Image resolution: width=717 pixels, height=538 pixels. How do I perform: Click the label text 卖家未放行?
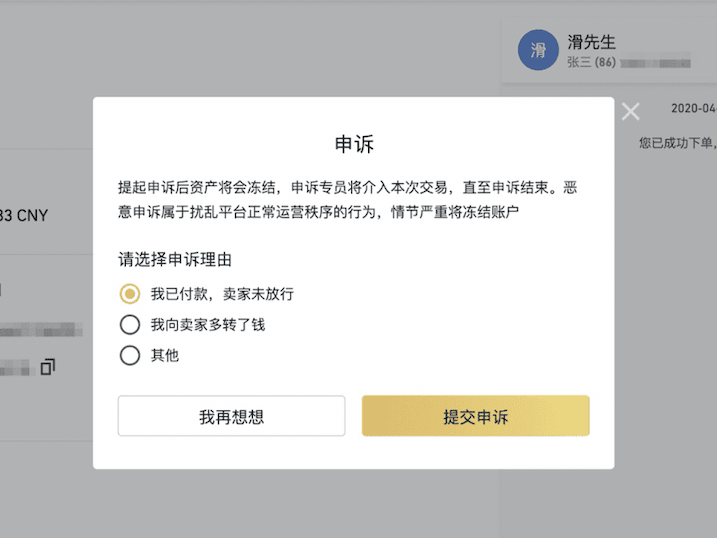[258, 294]
